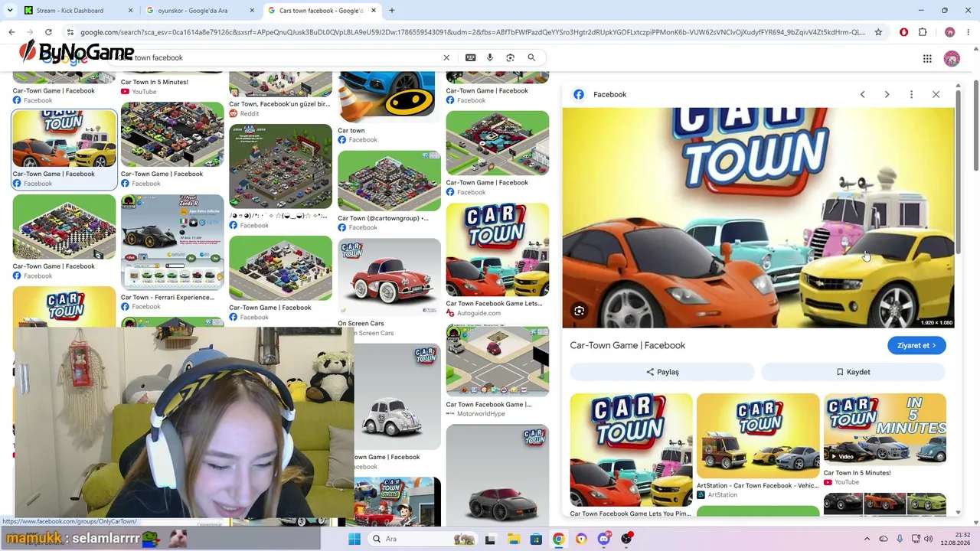Open the on-screen keyboard input tool

coord(470,57)
